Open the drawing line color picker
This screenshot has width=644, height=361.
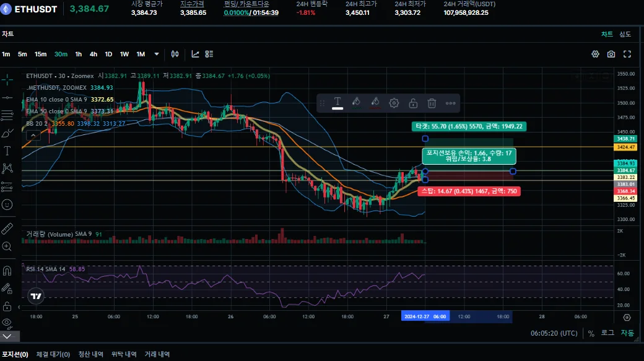pos(356,103)
